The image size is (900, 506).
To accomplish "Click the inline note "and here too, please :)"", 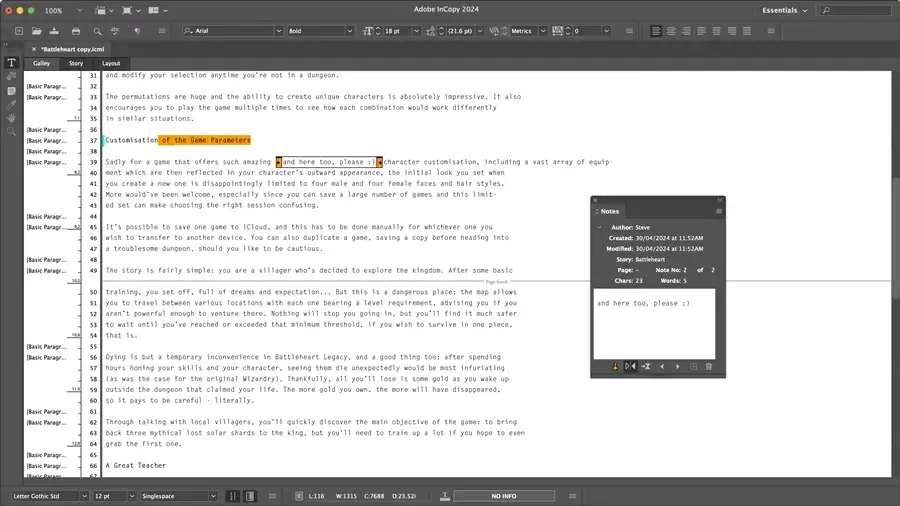I will [329, 162].
